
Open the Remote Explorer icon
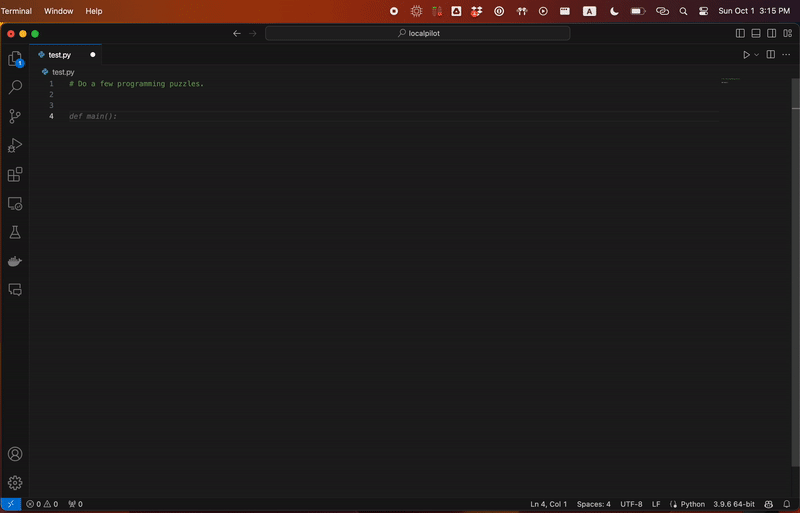tap(15, 204)
